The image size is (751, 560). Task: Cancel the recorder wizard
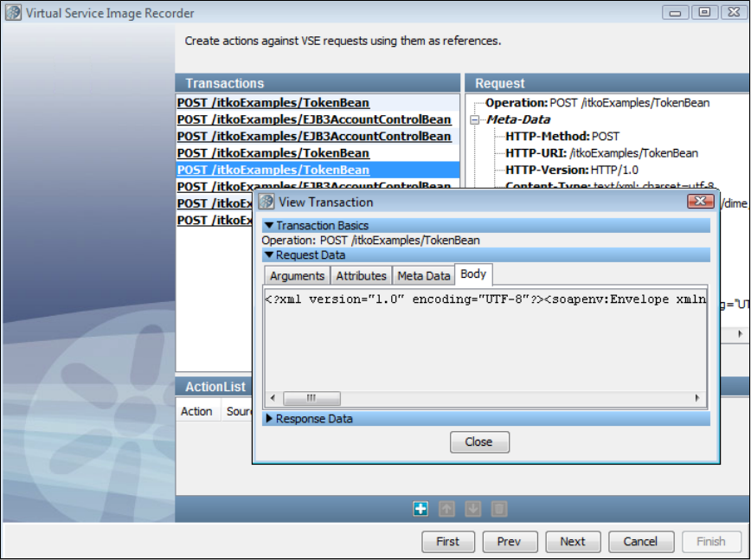coord(641,541)
